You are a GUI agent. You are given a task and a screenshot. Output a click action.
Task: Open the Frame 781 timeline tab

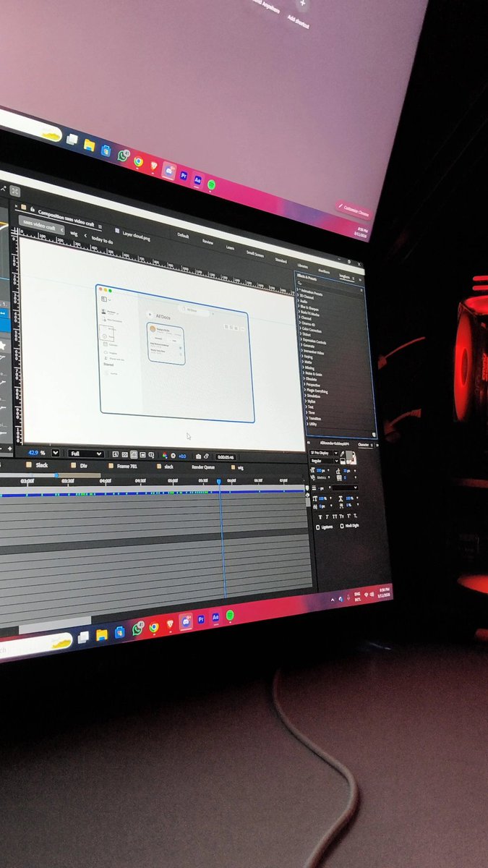[127, 466]
